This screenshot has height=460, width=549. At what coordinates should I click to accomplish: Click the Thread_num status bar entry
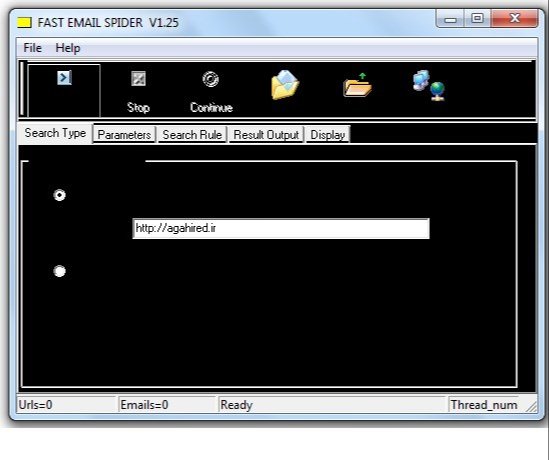point(484,405)
